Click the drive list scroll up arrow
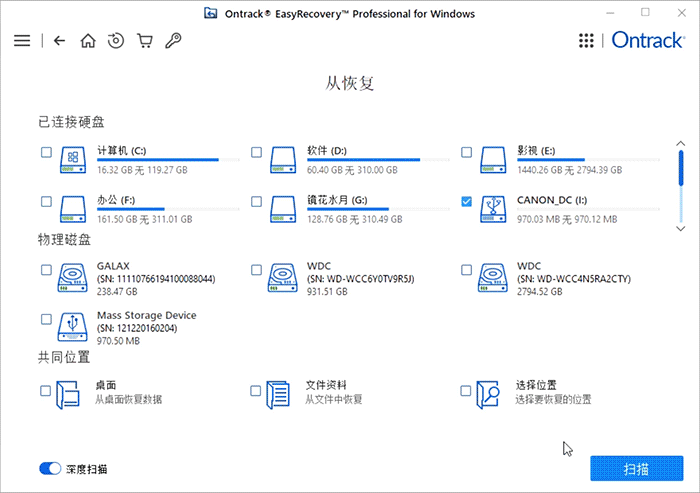 point(680,143)
